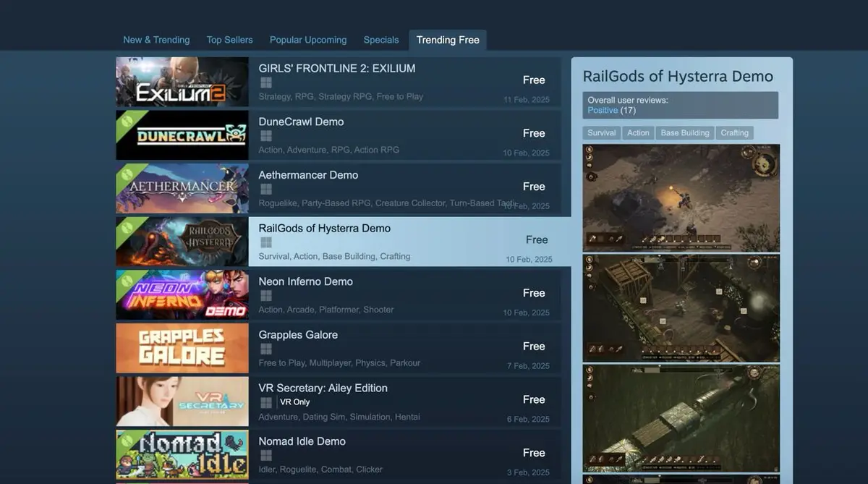Open the VR Secretary capsule image
Screen dimensions: 868x484
click(x=182, y=402)
